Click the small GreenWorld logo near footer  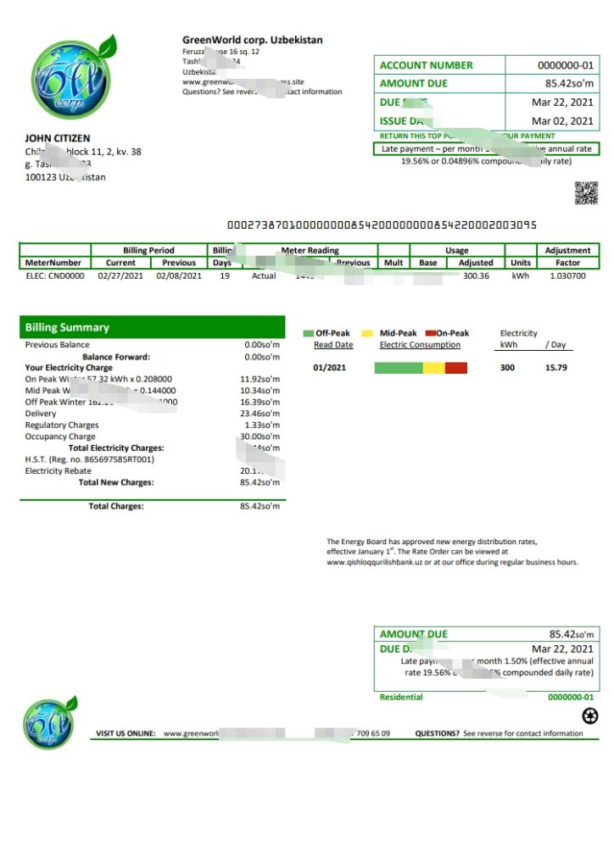(49, 722)
